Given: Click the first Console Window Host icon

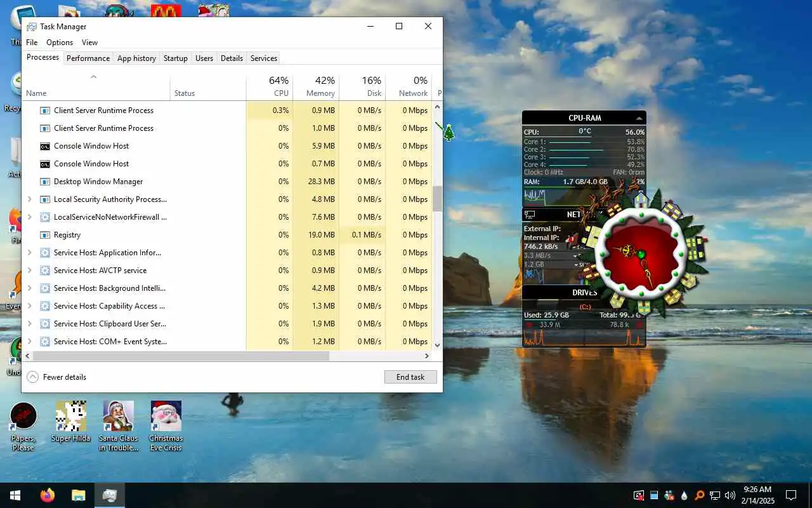Looking at the screenshot, I should (45, 146).
